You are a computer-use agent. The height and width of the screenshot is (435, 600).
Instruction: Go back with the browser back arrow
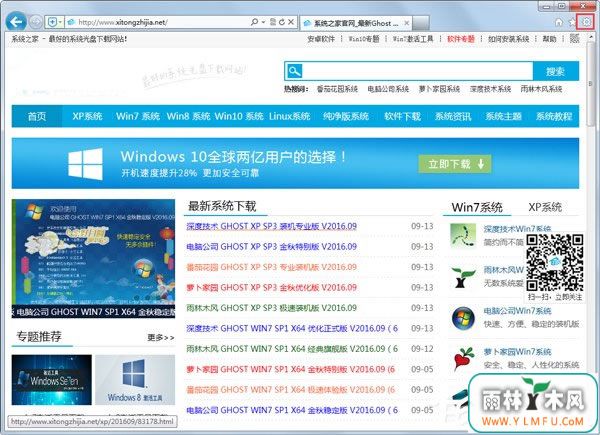(16, 22)
